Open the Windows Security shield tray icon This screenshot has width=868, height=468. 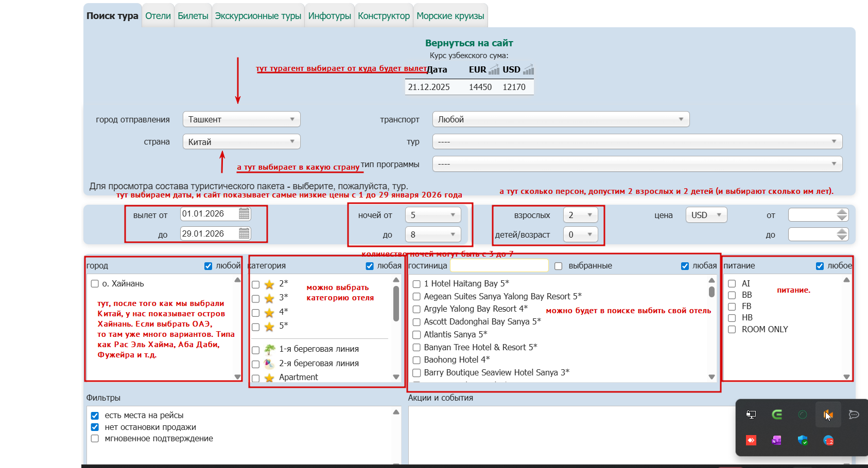click(x=803, y=440)
